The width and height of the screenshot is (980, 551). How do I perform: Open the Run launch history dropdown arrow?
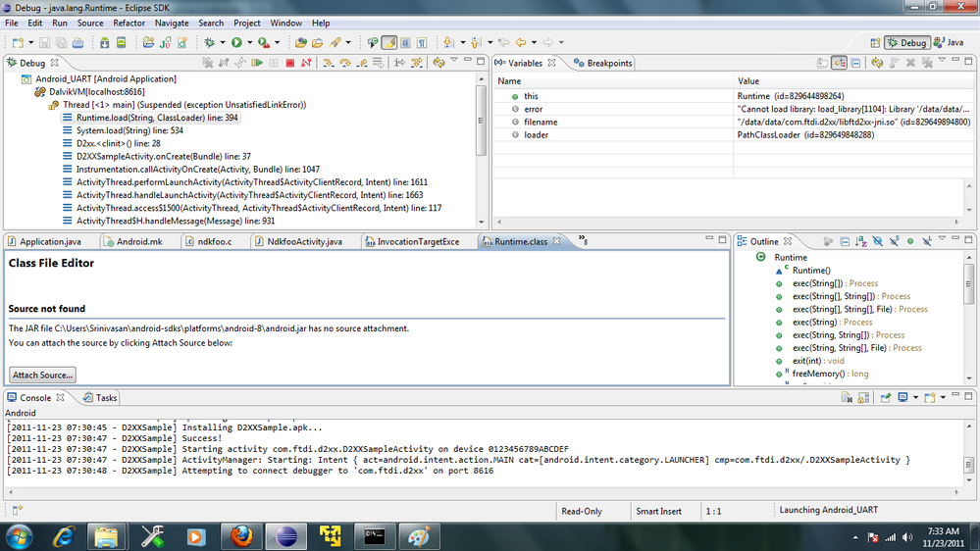[249, 42]
